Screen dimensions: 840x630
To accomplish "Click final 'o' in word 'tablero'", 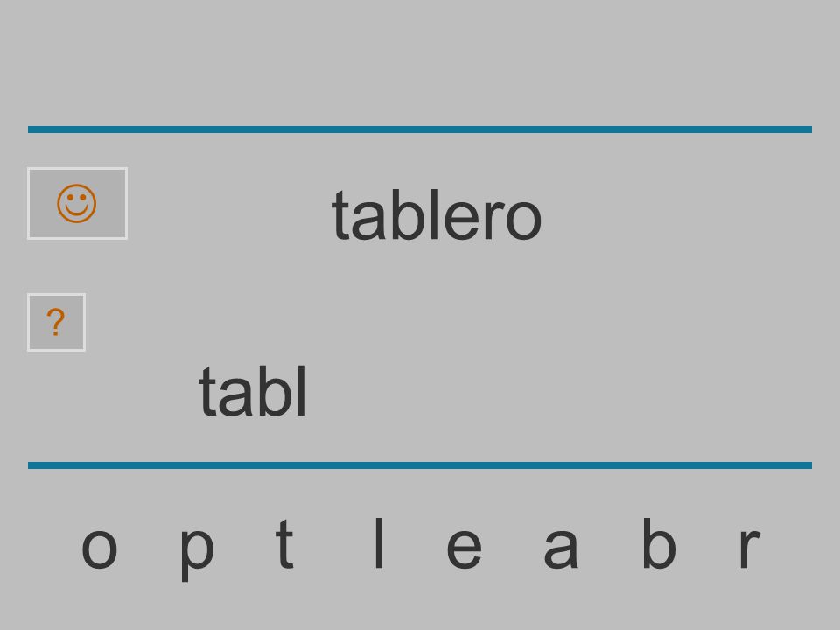I will pos(523,220).
